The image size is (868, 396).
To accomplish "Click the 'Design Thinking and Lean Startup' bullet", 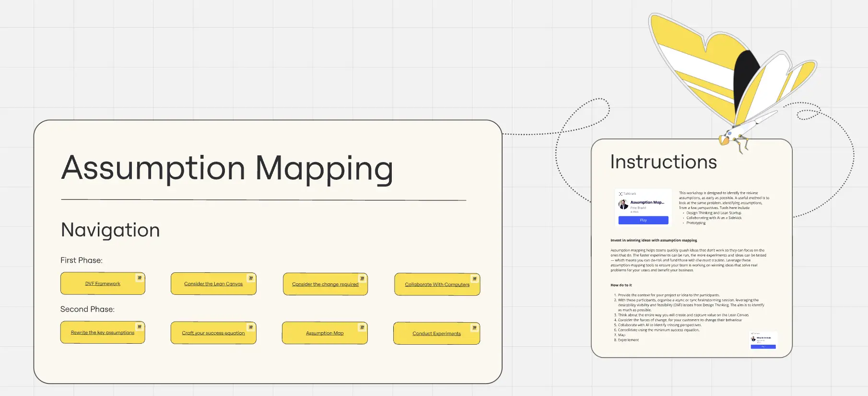I will 714,213.
